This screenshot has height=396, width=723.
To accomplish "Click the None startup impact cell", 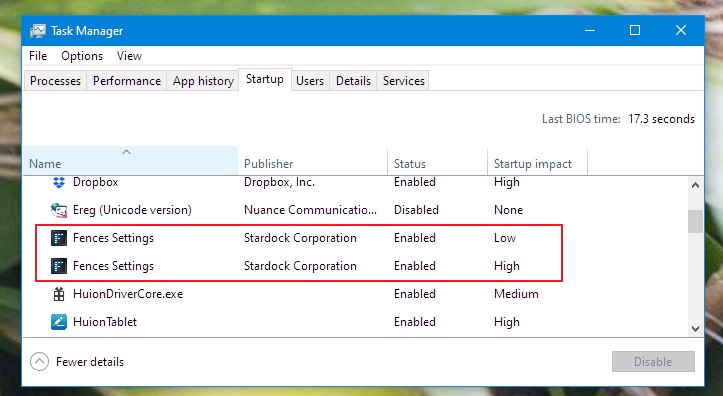I will (x=508, y=210).
